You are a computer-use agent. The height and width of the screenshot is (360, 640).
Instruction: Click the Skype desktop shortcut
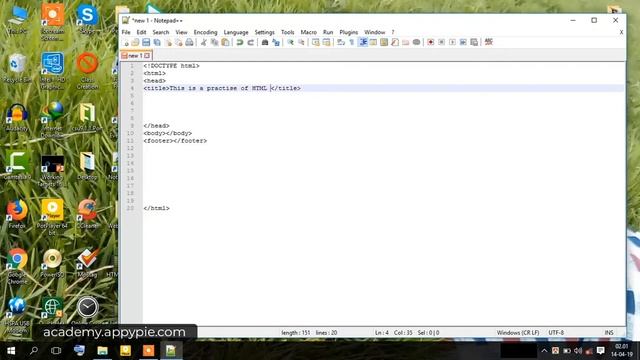87,18
